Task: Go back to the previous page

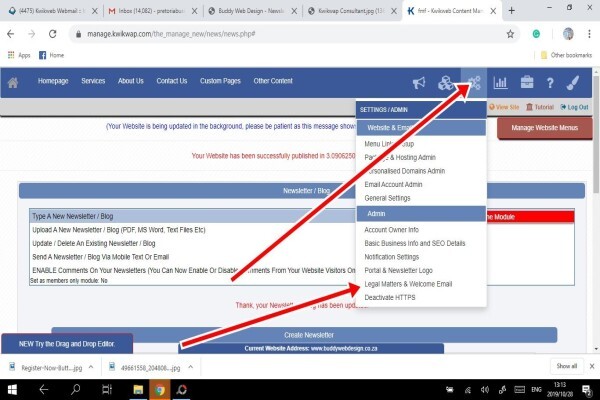Action: click(x=11, y=34)
